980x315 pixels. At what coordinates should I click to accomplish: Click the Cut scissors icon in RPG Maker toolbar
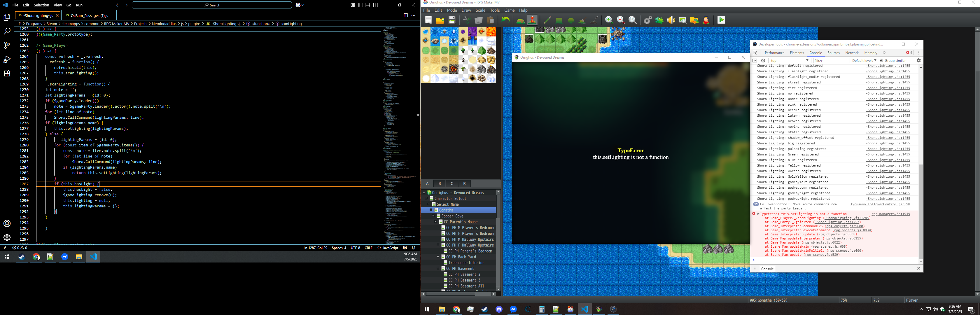click(466, 20)
